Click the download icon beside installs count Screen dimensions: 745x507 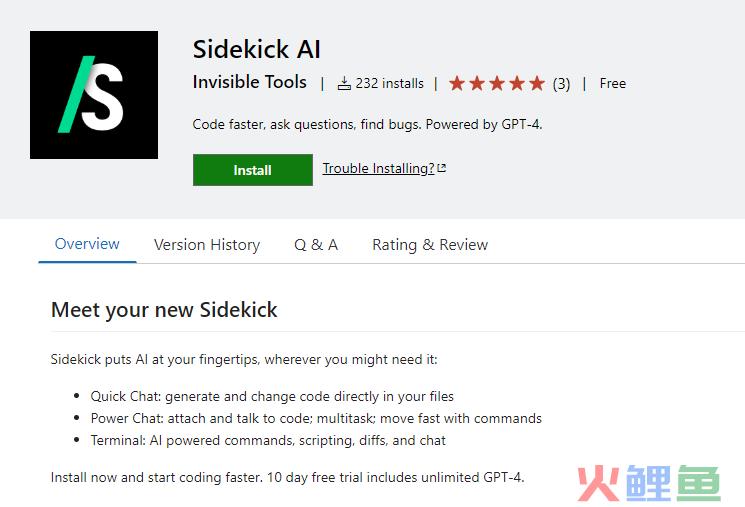point(344,83)
